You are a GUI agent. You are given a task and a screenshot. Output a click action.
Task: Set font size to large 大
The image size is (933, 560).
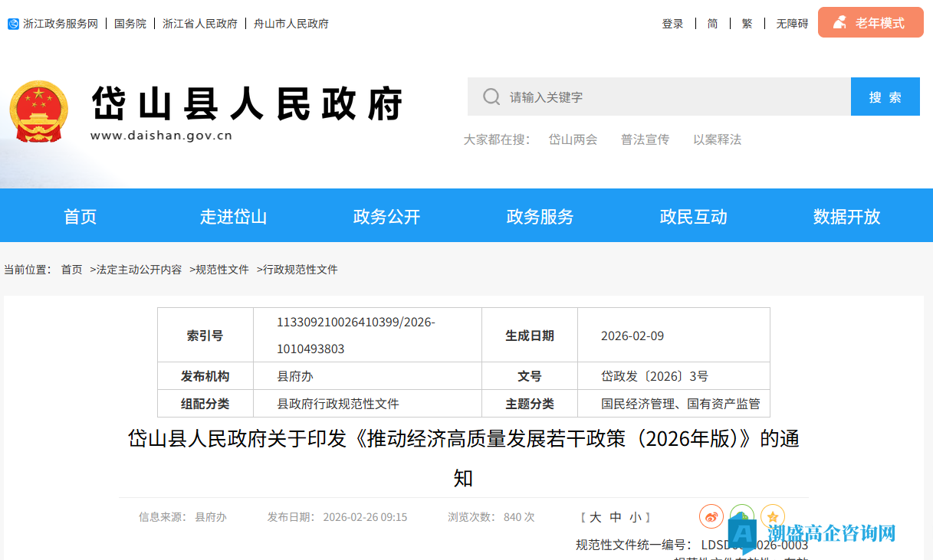(x=595, y=517)
